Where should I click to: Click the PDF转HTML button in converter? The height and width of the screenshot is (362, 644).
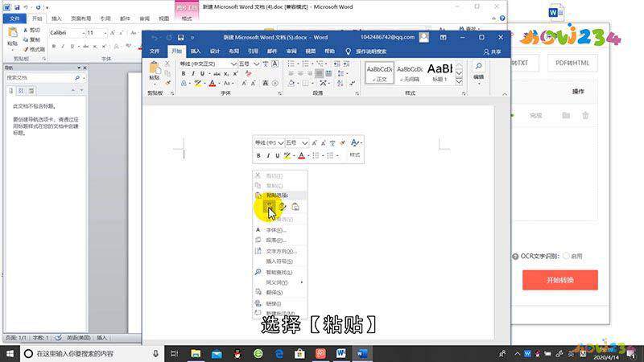(572, 64)
